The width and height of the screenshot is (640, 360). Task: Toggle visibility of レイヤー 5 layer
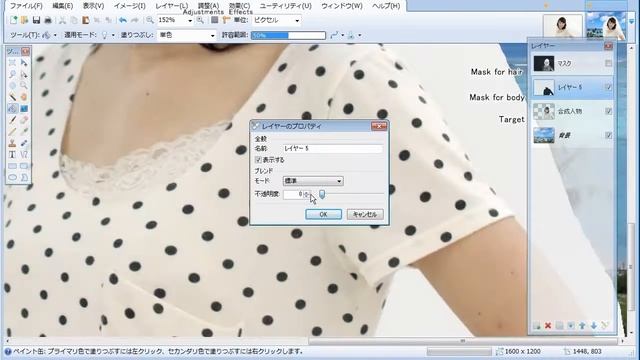pyautogui.click(x=609, y=87)
